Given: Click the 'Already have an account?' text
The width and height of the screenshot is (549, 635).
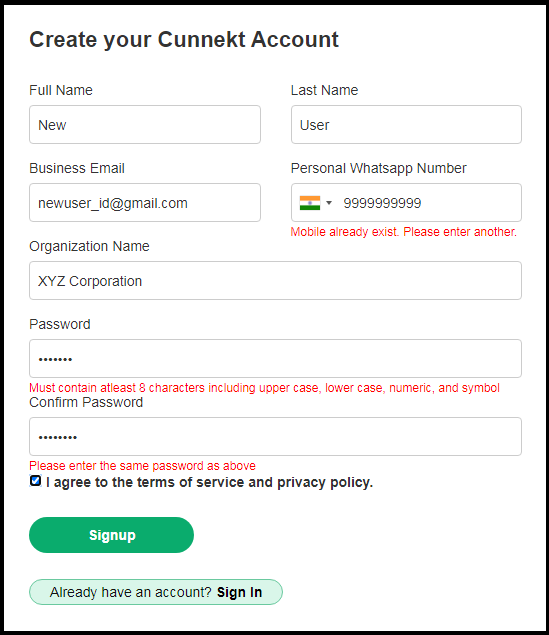Looking at the screenshot, I should (131, 592).
